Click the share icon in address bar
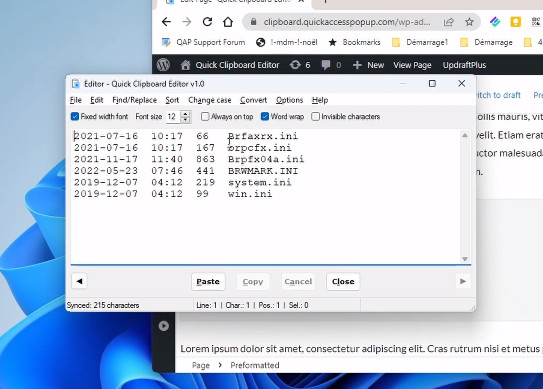Screen dimensions: 543x389 [449, 22]
